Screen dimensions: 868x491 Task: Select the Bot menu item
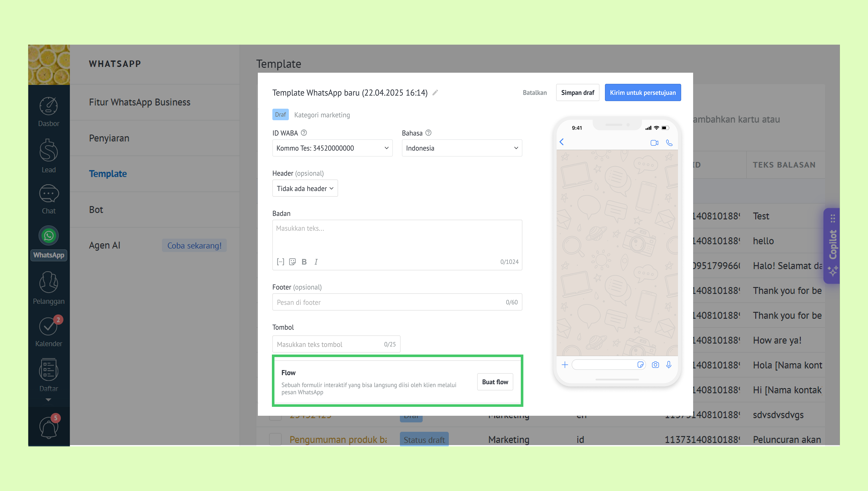tap(96, 210)
